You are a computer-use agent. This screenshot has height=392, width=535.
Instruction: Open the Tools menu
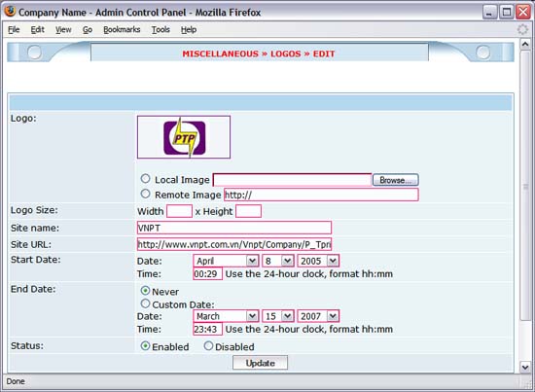[x=160, y=30]
